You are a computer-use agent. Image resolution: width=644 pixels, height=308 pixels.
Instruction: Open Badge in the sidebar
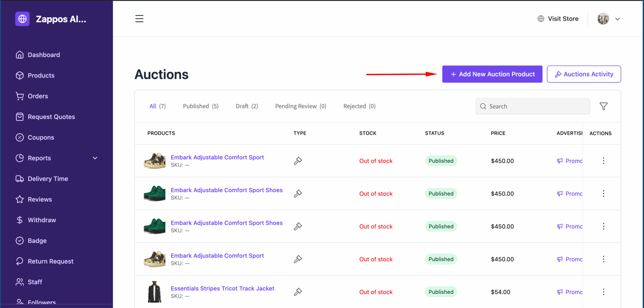pyautogui.click(x=31, y=241)
